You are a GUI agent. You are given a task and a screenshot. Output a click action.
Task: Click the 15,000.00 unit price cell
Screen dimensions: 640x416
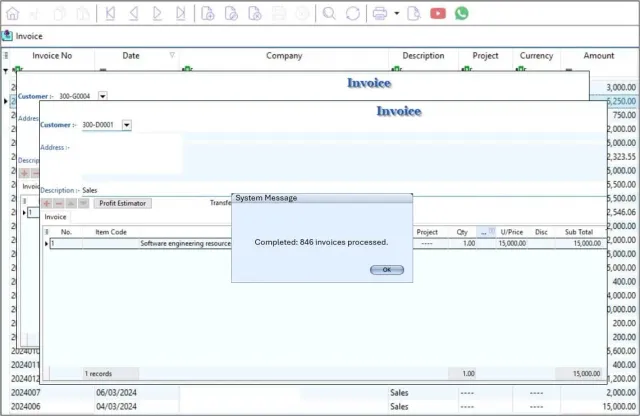[512, 243]
